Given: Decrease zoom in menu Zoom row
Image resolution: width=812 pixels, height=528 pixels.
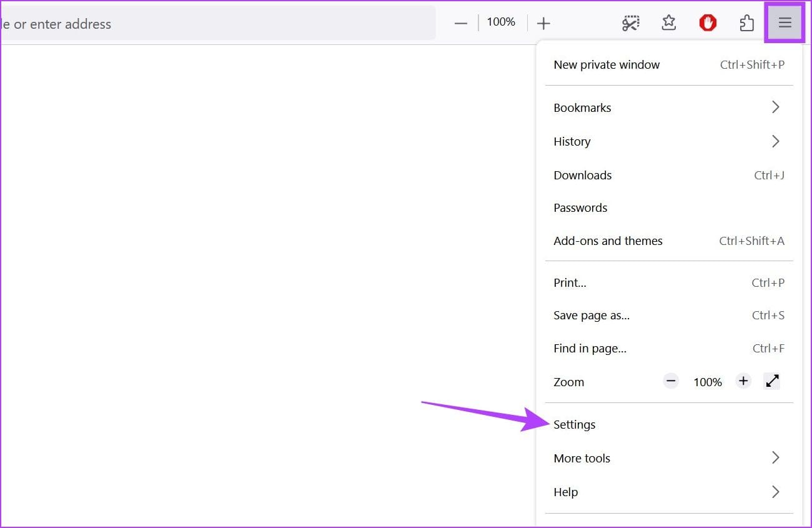Looking at the screenshot, I should (x=671, y=381).
